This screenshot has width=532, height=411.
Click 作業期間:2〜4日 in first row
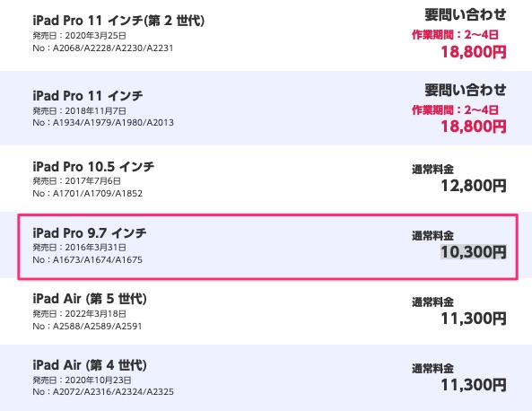[x=455, y=35]
